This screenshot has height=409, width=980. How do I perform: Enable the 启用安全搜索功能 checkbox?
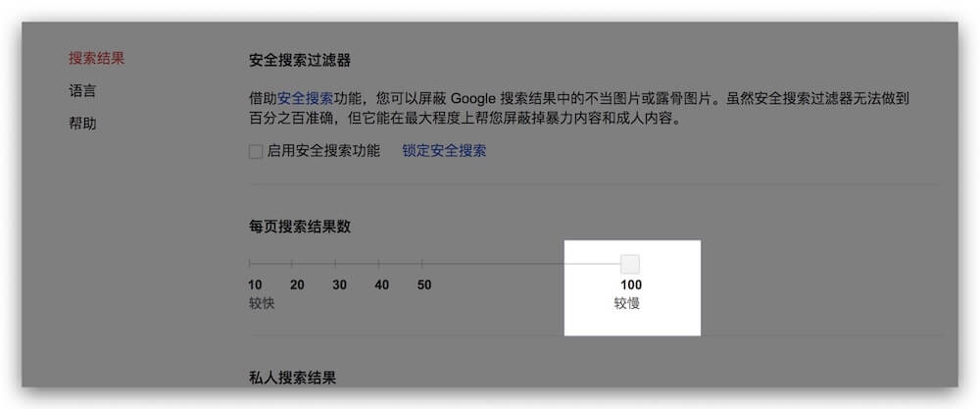pyautogui.click(x=256, y=152)
